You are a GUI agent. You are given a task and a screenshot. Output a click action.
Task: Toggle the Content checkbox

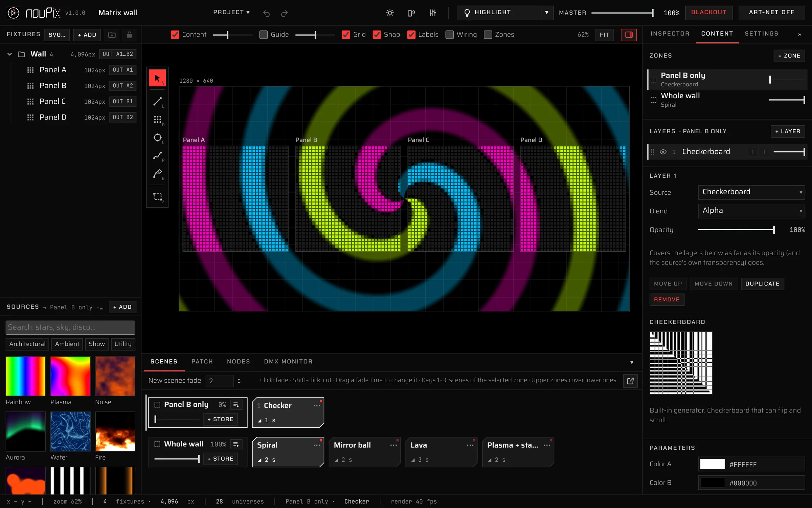[175, 35]
